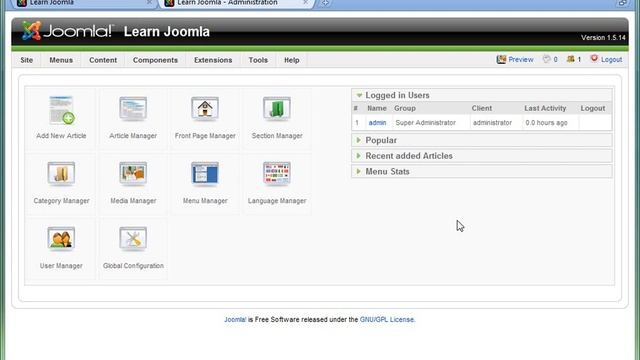640x360 pixels.
Task: Click the Preview monitor icon
Action: point(501,60)
